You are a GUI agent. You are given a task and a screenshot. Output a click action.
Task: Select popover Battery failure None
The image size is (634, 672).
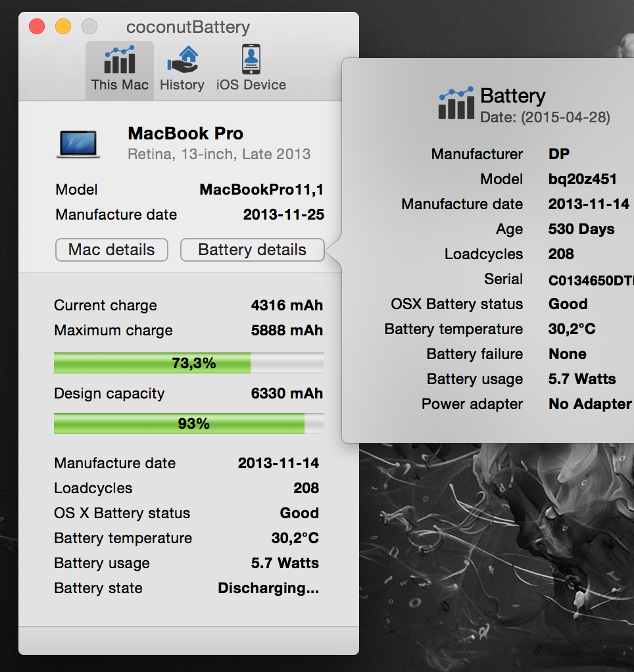[x=568, y=354]
